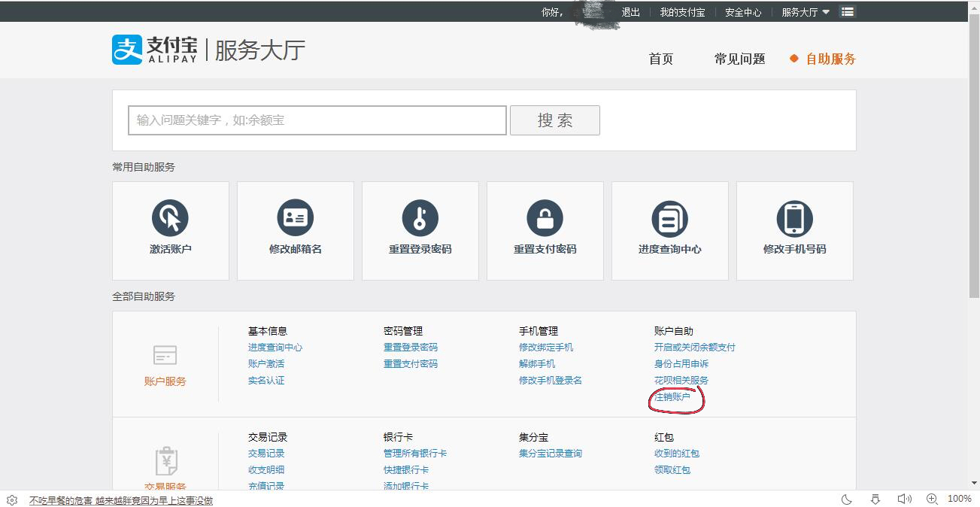Click the 交易服务 clipboard icon
The image size is (980, 507).
click(165, 461)
